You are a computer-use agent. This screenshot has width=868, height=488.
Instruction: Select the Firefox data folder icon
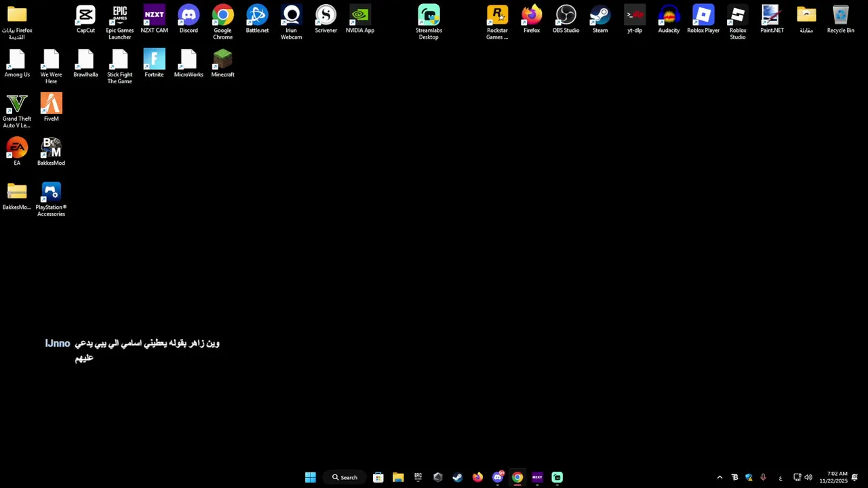click(x=17, y=23)
